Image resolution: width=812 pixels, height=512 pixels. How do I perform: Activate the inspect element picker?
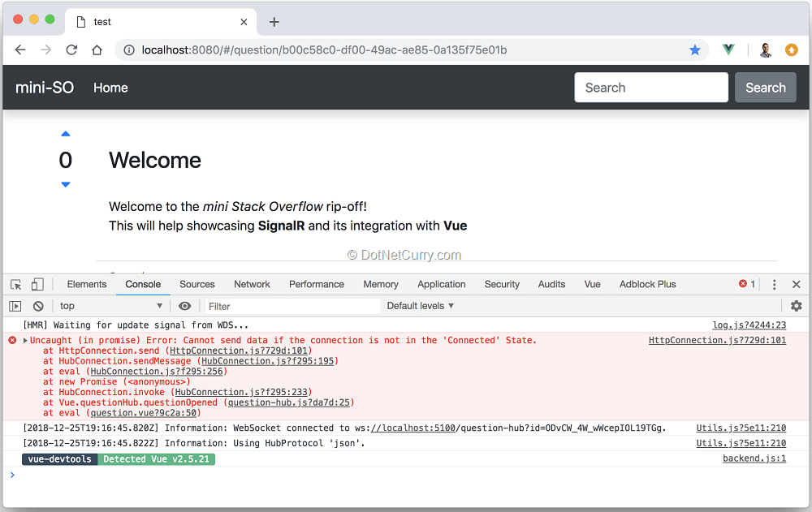coord(16,284)
